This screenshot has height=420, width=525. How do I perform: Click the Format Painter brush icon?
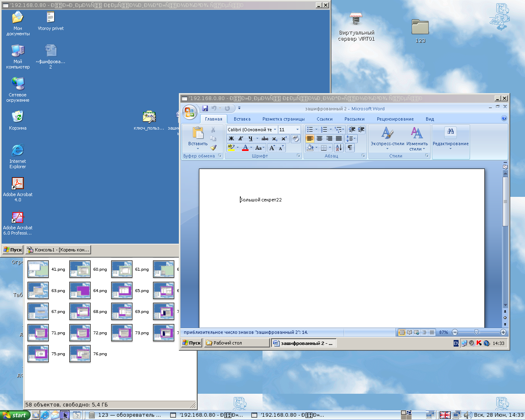pyautogui.click(x=213, y=148)
